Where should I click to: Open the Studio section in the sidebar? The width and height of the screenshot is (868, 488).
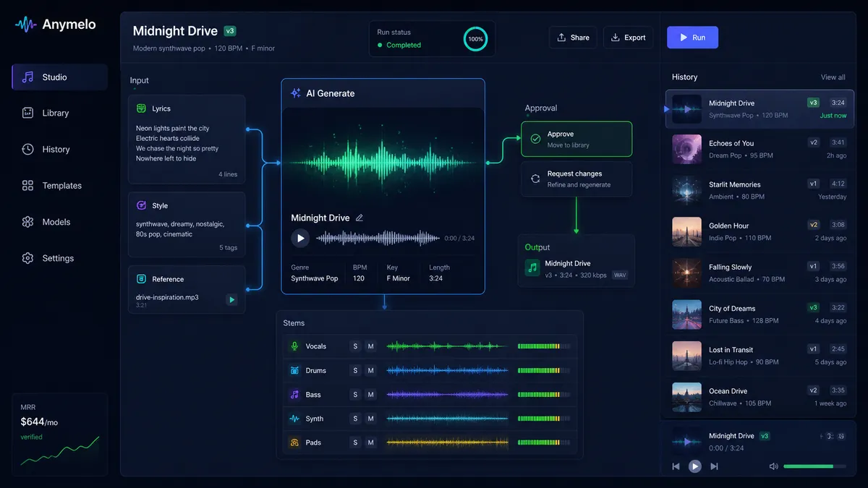click(60, 77)
